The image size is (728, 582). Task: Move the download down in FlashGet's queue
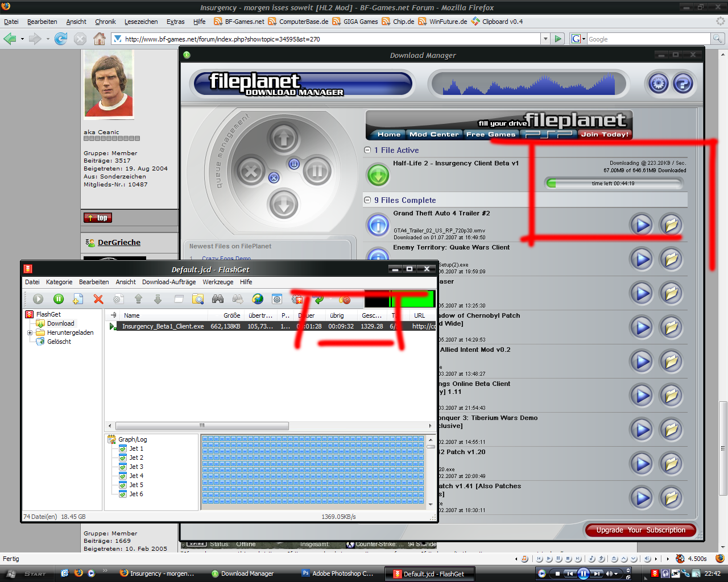[158, 299]
